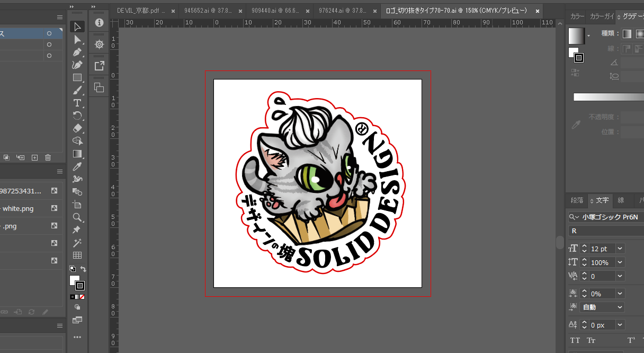Image resolution: width=644 pixels, height=353 pixels.
Task: Pick the Eyedropper tool in the toolbar
Action: tap(77, 166)
